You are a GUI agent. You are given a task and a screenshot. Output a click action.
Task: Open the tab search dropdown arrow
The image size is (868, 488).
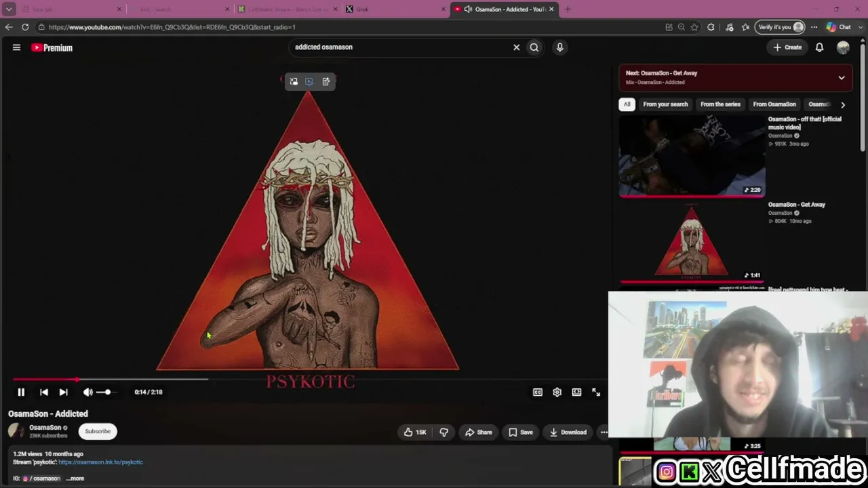pyautogui.click(x=9, y=9)
